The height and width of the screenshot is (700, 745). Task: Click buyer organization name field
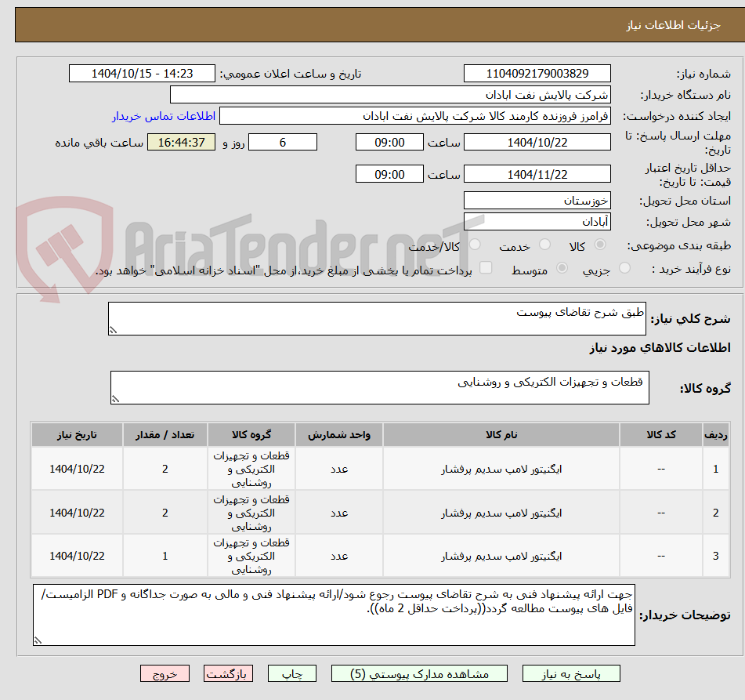[390, 95]
